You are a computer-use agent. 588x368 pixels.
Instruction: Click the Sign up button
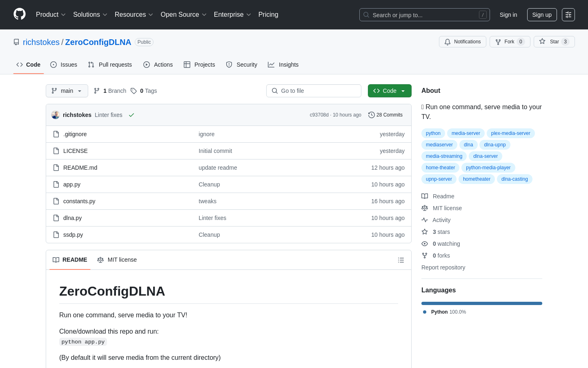[542, 15]
